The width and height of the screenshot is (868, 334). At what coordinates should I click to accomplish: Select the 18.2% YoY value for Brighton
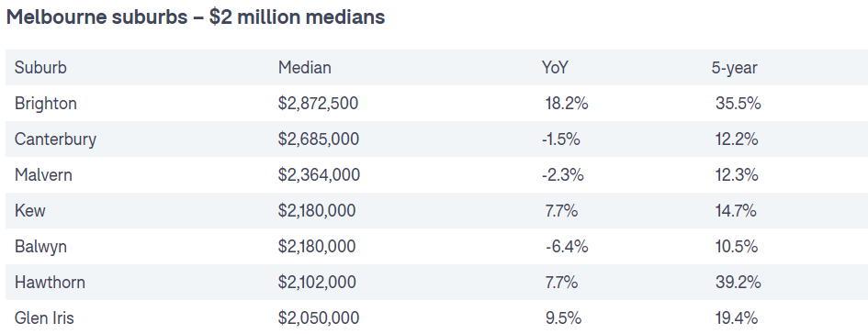[x=567, y=104]
